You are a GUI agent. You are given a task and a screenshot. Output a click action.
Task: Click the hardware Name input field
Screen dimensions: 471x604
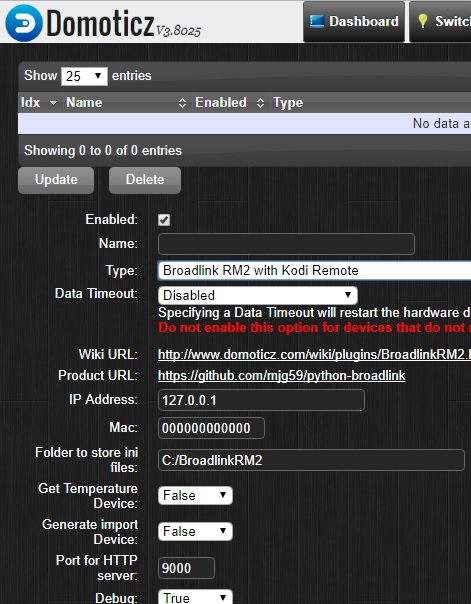[286, 244]
